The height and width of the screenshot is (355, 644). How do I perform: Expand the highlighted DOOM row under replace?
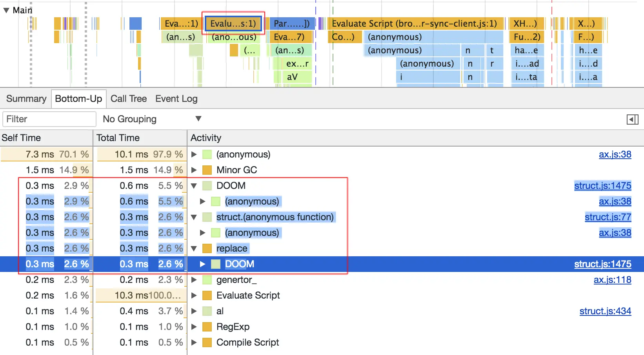[202, 264]
